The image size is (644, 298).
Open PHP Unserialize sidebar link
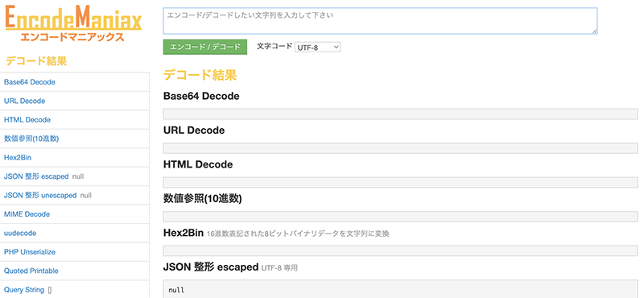click(30, 252)
